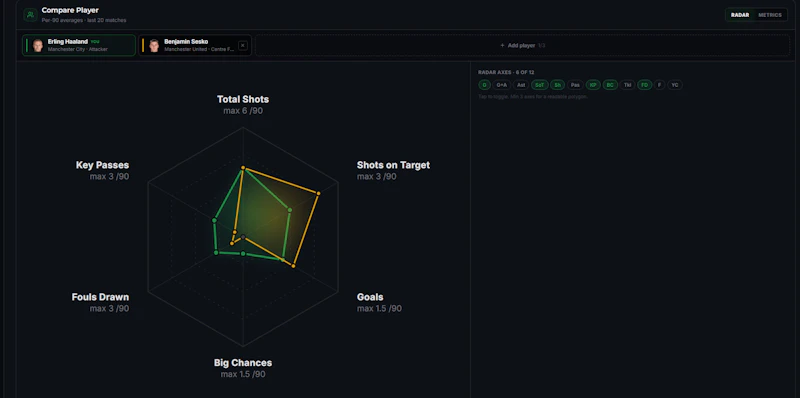Toggle the Tkl axis chip
Image resolution: width=800 pixels, height=398 pixels.
click(x=628, y=85)
